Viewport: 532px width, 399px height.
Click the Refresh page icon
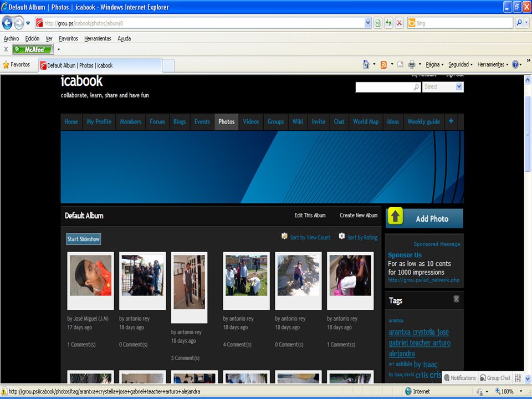click(388, 23)
